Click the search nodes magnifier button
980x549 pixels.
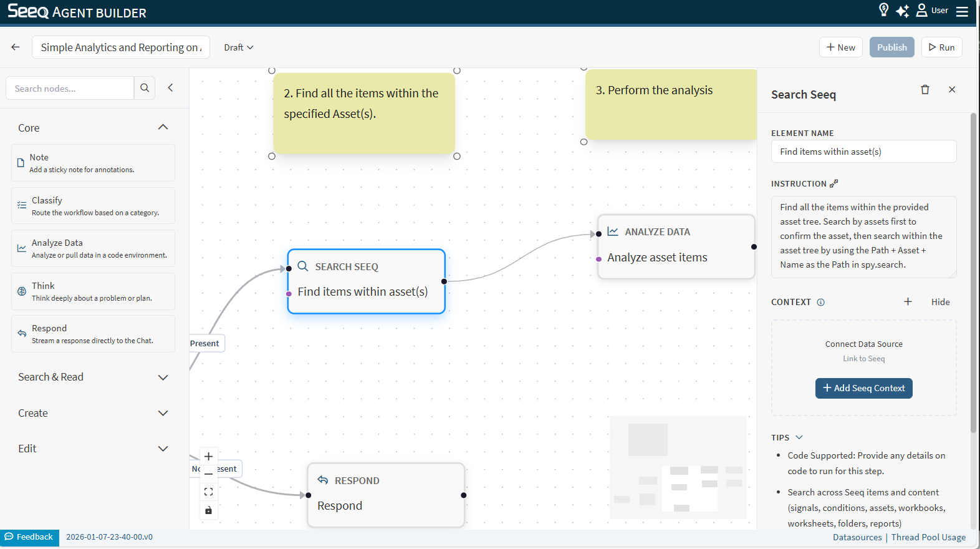pyautogui.click(x=145, y=88)
